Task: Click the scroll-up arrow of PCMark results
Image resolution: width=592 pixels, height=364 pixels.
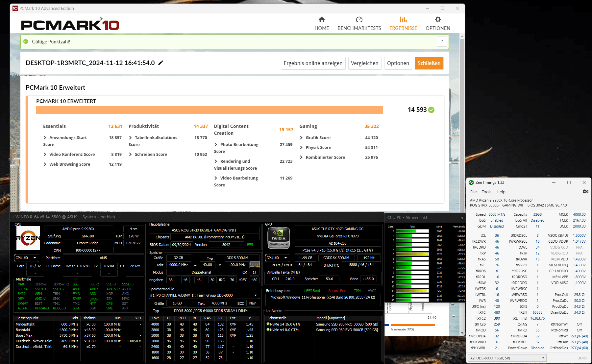Action: 462,36
